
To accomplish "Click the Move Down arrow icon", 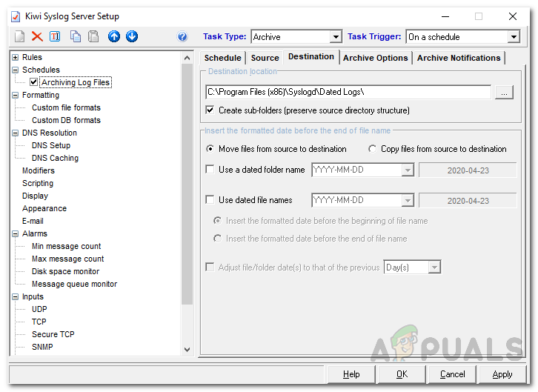I will point(132,36).
